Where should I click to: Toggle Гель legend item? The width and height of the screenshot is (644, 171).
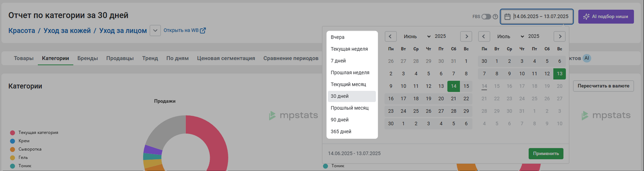point(19,157)
